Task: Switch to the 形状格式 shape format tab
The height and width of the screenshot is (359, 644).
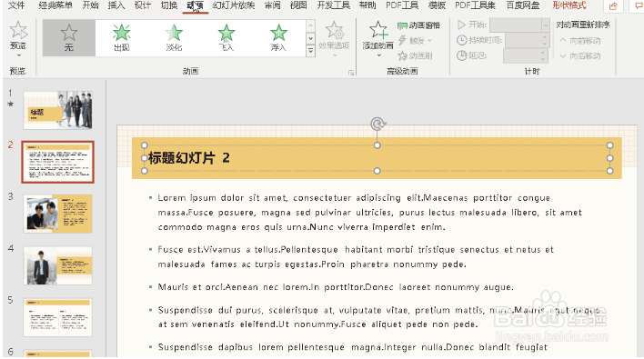Action: (569, 5)
